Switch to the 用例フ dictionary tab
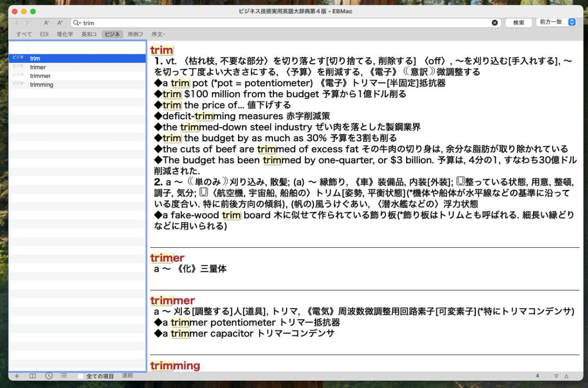 (x=135, y=34)
